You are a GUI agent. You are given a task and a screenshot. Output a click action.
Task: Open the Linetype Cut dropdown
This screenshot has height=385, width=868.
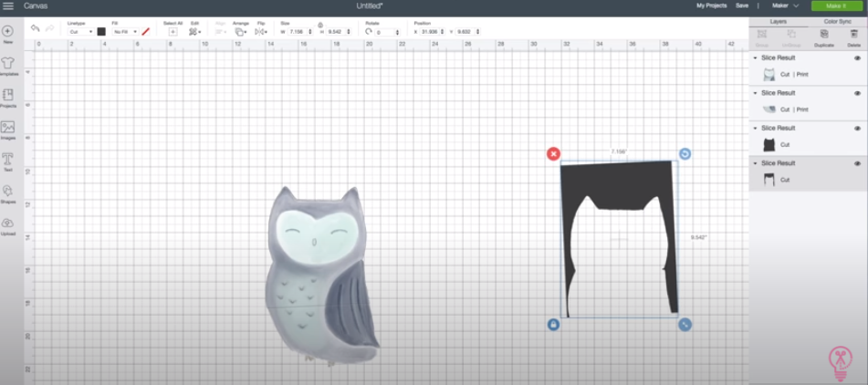pyautogui.click(x=81, y=32)
